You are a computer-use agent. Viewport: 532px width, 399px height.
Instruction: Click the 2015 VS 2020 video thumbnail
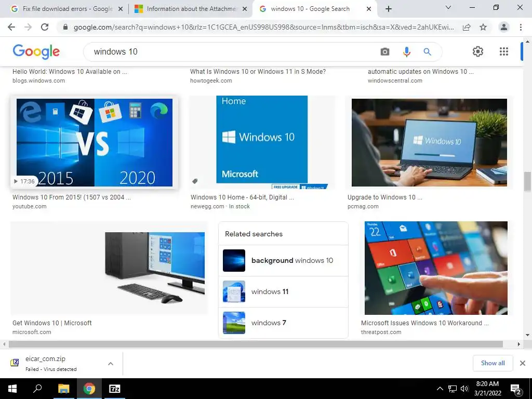point(95,142)
